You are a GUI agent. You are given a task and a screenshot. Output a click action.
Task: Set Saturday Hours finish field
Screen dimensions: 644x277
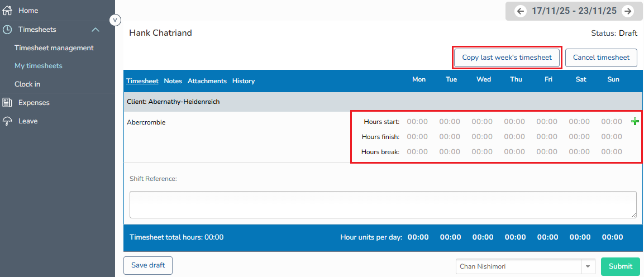tap(580, 137)
